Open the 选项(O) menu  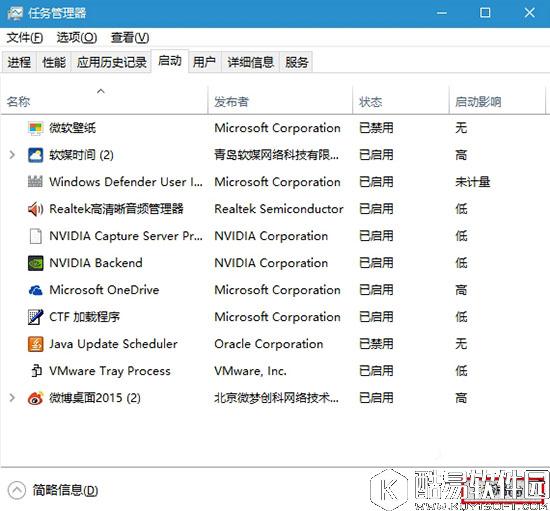[x=77, y=38]
